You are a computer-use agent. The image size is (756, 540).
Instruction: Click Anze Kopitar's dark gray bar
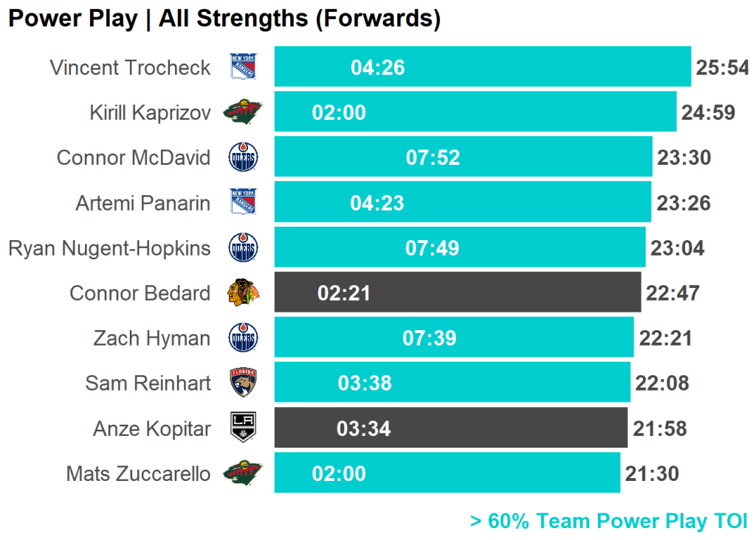[450, 428]
